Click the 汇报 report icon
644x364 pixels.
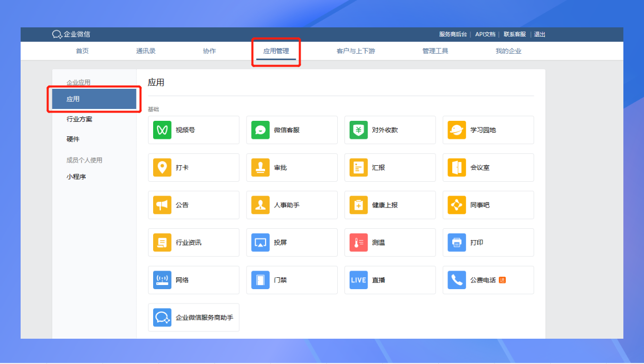coord(359,168)
